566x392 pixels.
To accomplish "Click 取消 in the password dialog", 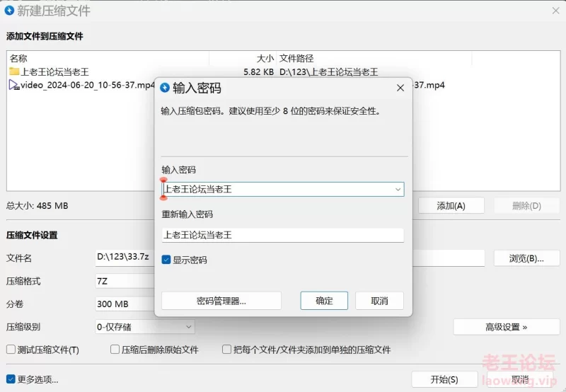I will 379,301.
